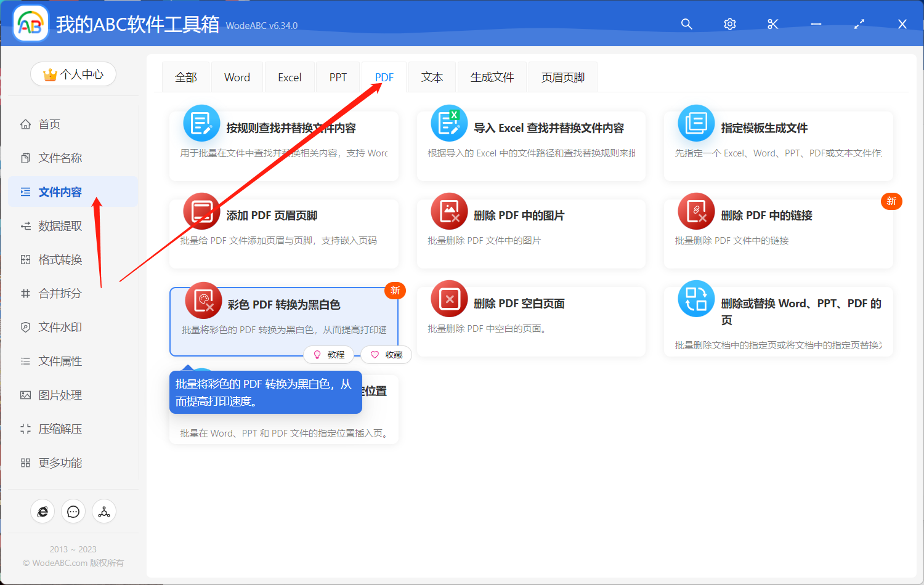Click the 个人中心 button
The height and width of the screenshot is (585, 924).
(73, 73)
